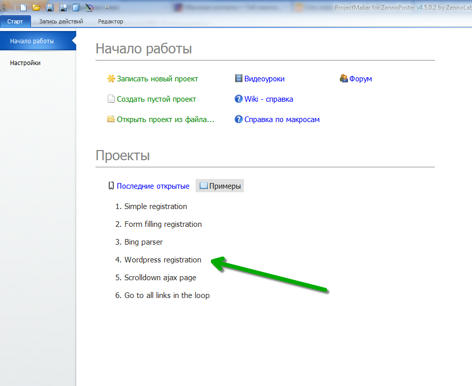Open the Справка по макросам link
Image resolution: width=472 pixels, height=386 pixels.
click(282, 119)
